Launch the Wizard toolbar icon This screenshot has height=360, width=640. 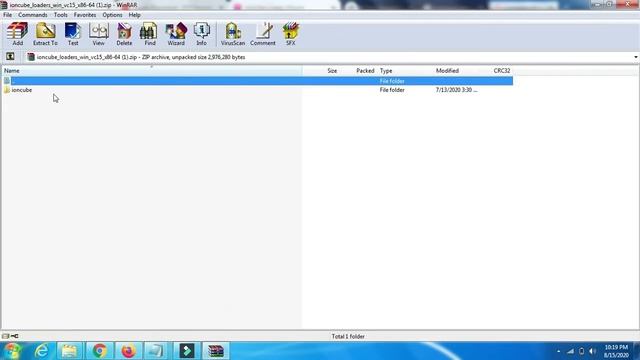tap(176, 33)
